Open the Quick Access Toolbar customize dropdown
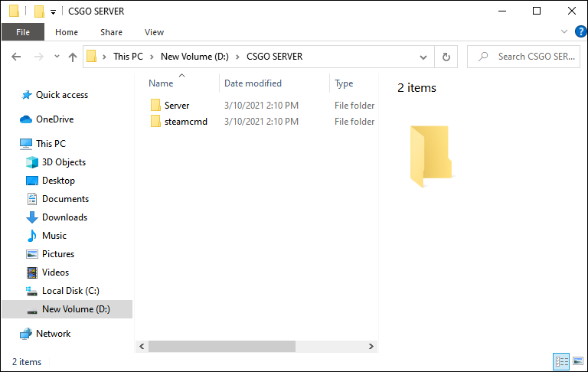 [x=54, y=12]
